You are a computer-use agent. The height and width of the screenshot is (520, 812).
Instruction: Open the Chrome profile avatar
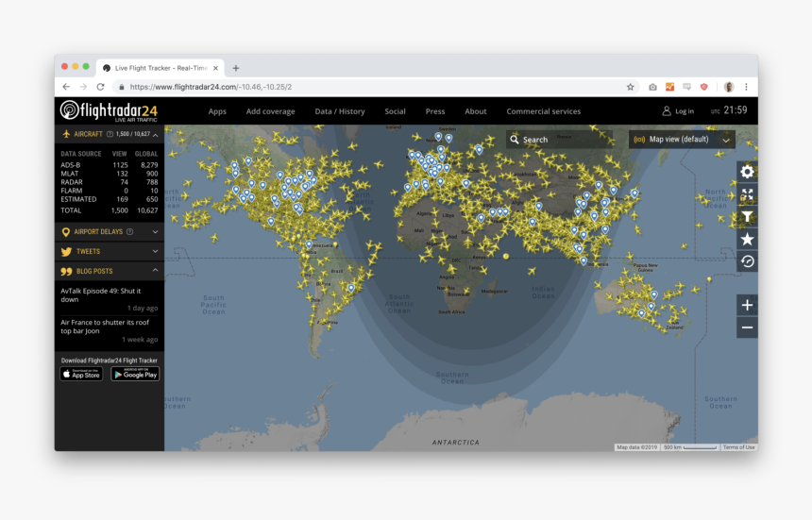point(729,87)
